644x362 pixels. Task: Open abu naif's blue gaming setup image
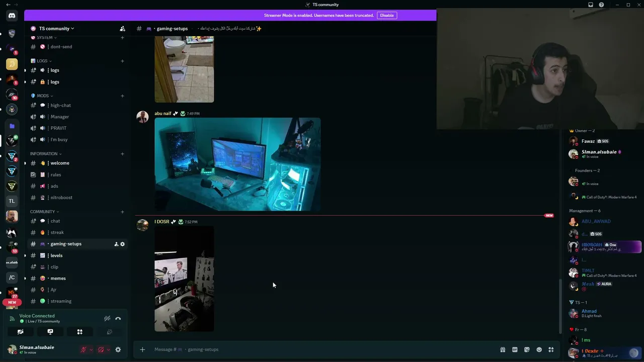237,164
